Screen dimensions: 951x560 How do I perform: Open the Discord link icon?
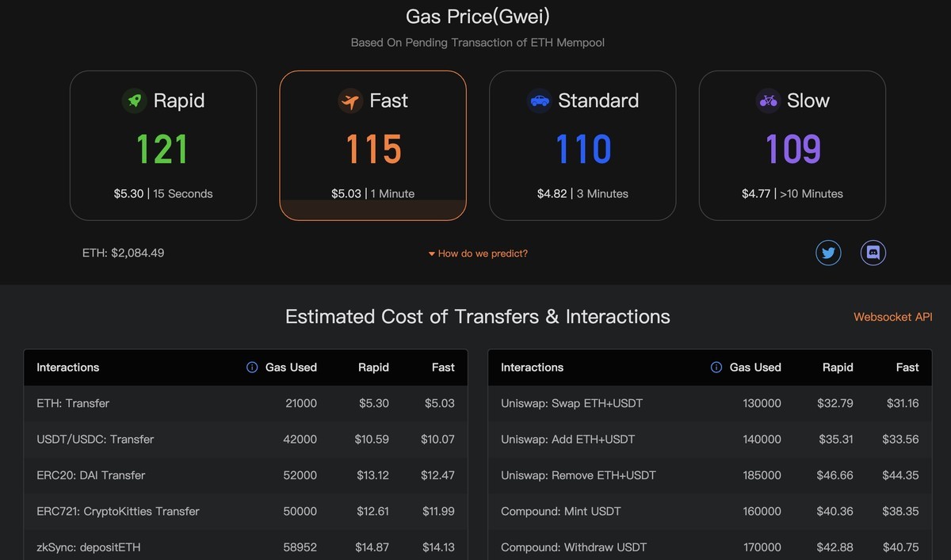point(873,253)
